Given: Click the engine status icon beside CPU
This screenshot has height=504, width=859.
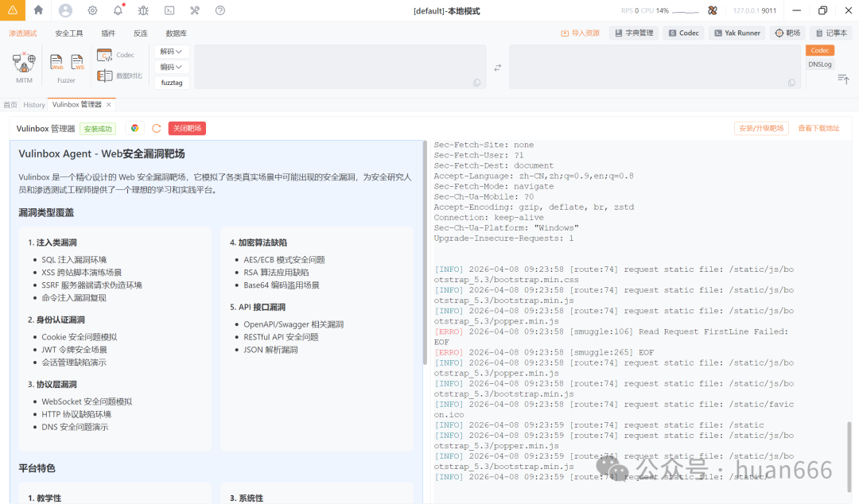Looking at the screenshot, I should 712,10.
